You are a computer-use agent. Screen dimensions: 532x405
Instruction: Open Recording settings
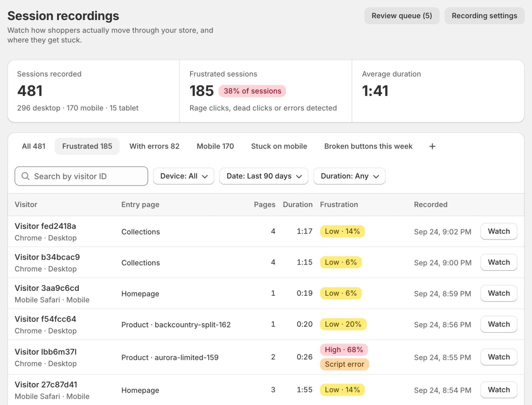(484, 16)
